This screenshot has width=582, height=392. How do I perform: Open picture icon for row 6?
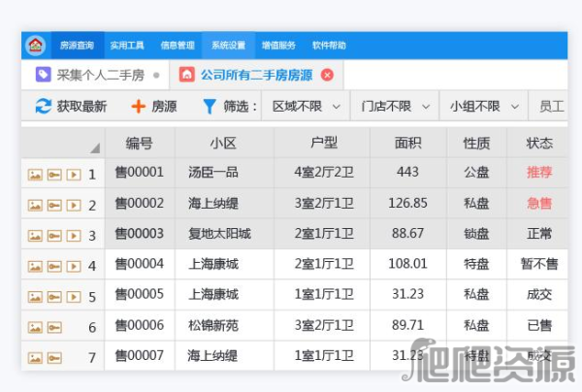pyautogui.click(x=35, y=327)
